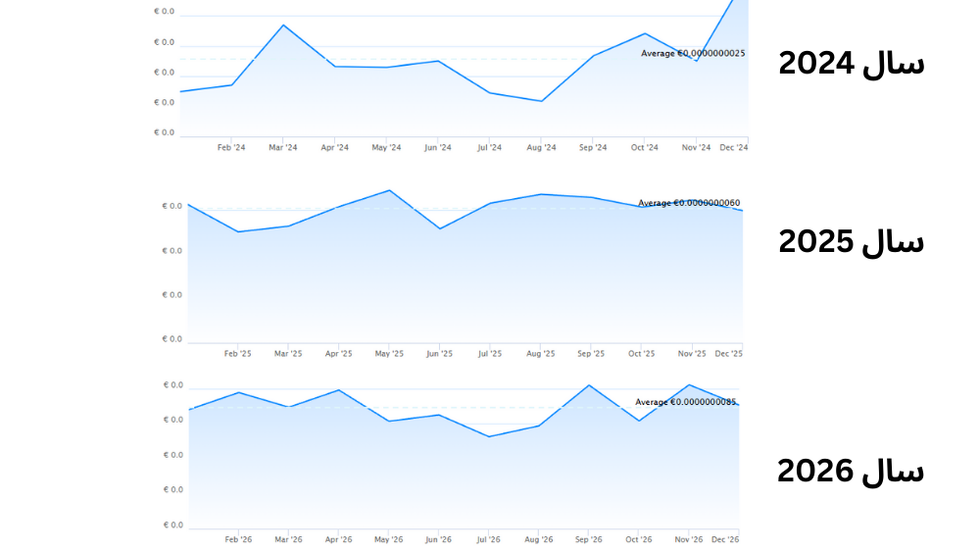Select the Sep '26 peak data point

pyautogui.click(x=589, y=385)
